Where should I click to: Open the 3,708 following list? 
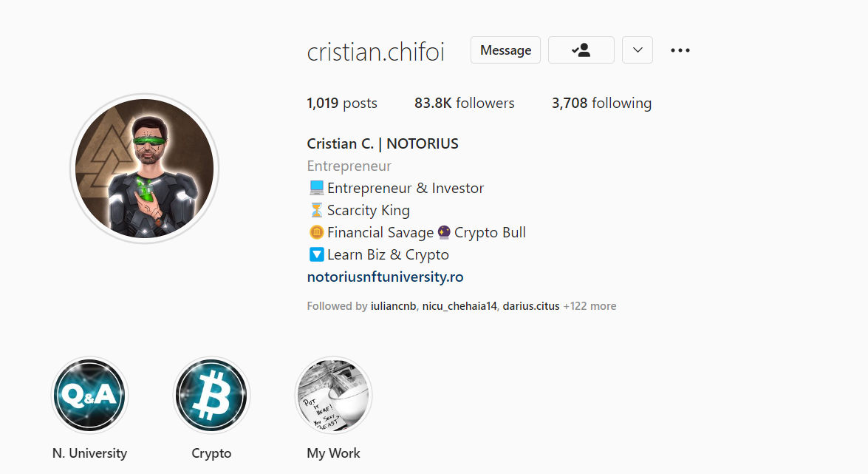[x=602, y=103]
